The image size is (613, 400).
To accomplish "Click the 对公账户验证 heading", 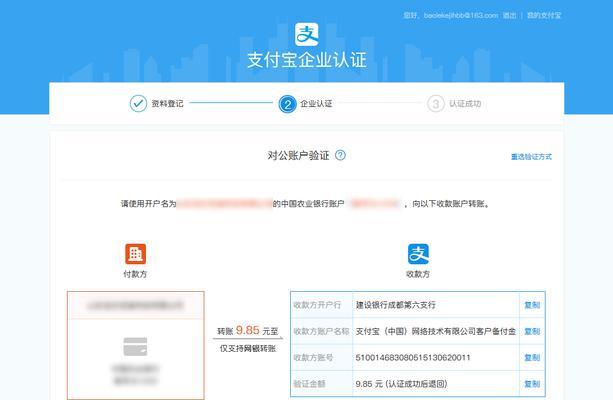I will [298, 156].
